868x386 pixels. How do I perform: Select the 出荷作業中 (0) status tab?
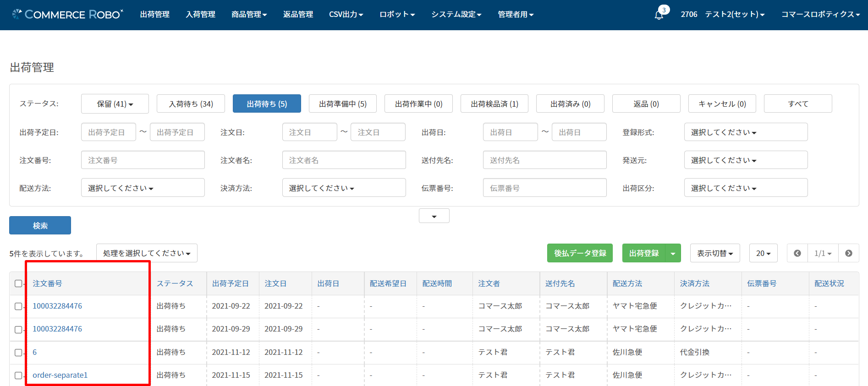(418, 103)
